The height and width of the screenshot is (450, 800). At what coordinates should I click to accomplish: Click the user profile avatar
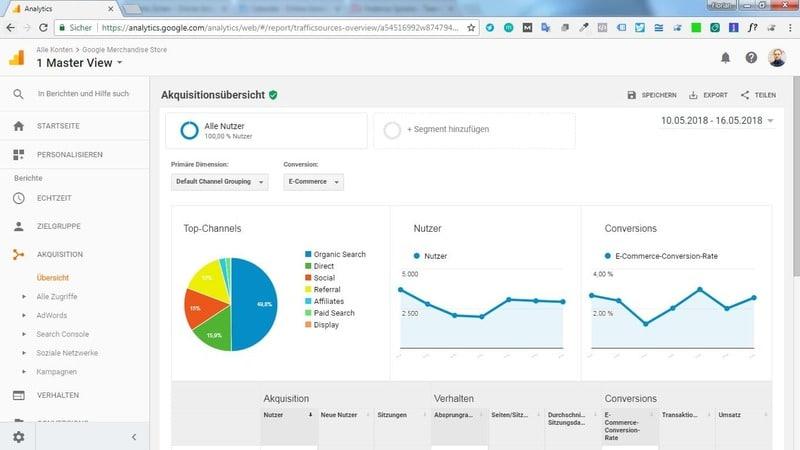(777, 58)
